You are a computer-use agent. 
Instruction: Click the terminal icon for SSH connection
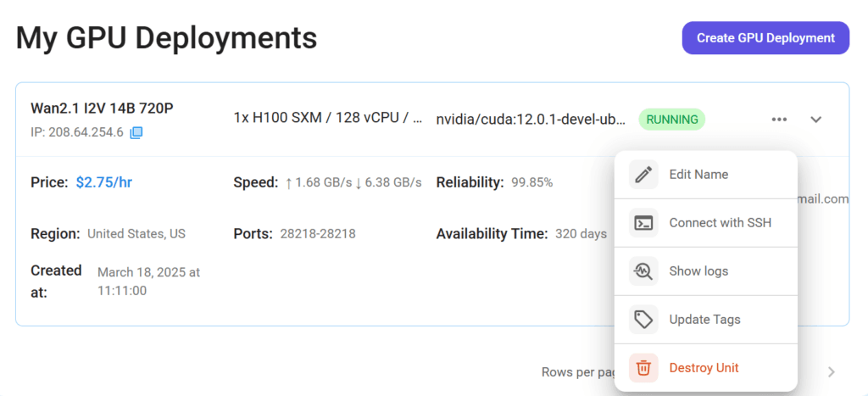(x=643, y=223)
